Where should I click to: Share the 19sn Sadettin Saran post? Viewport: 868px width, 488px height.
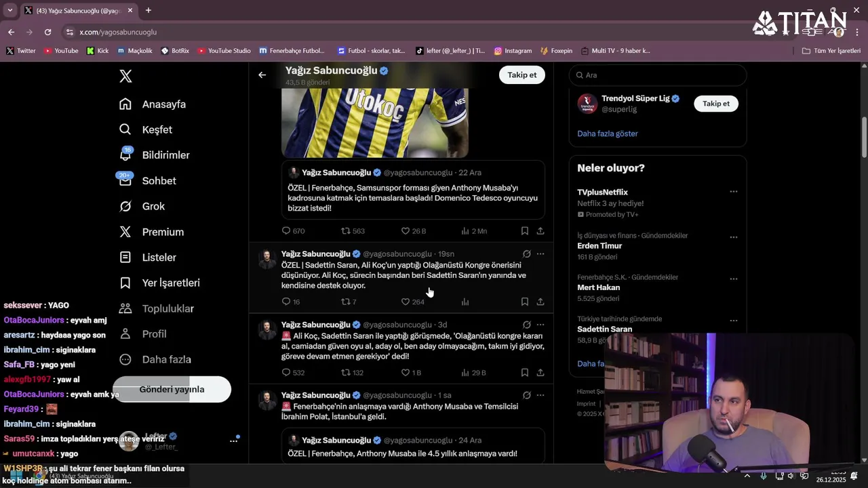(x=540, y=302)
